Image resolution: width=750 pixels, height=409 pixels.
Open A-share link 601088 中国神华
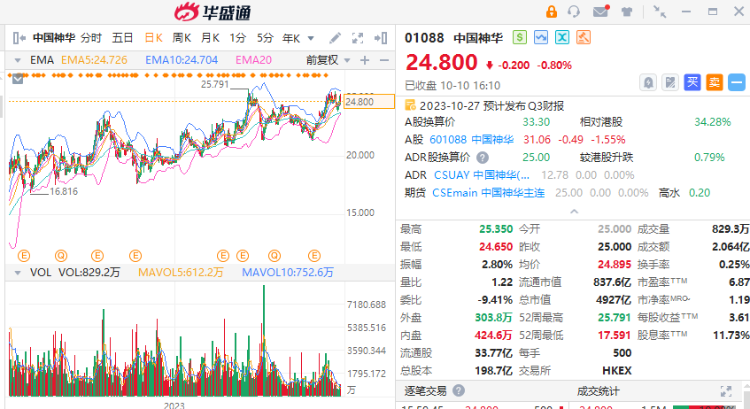pyautogui.click(x=472, y=140)
